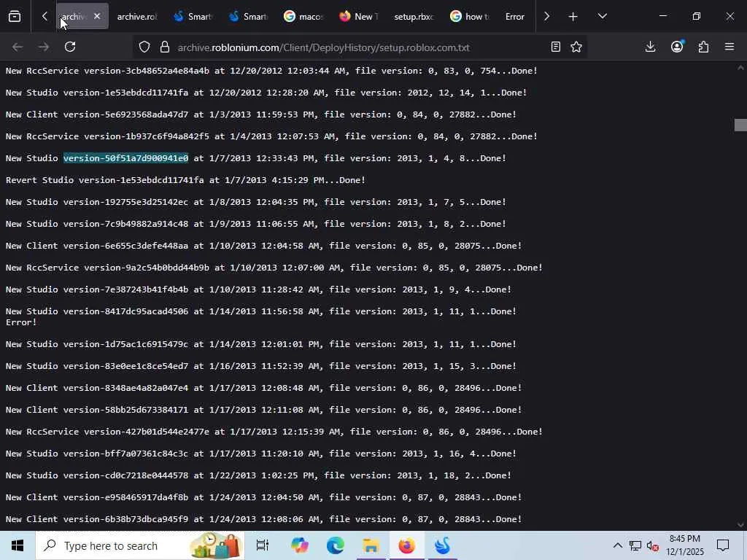Open Task View on the taskbar
The height and width of the screenshot is (560, 747).
[263, 545]
